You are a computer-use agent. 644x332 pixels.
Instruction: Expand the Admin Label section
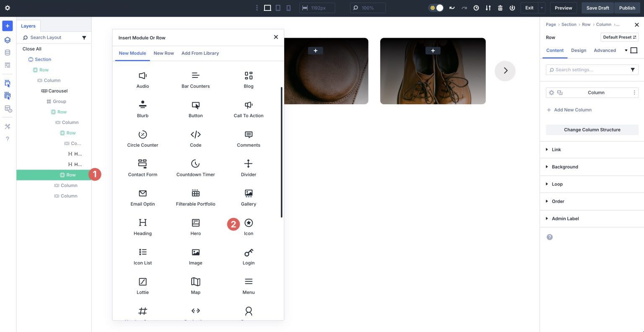pyautogui.click(x=565, y=218)
